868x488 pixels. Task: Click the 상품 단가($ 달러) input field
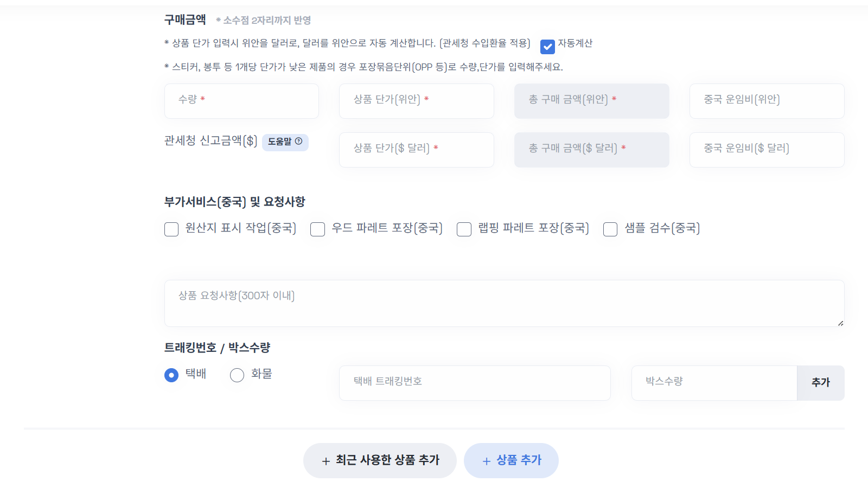click(416, 150)
